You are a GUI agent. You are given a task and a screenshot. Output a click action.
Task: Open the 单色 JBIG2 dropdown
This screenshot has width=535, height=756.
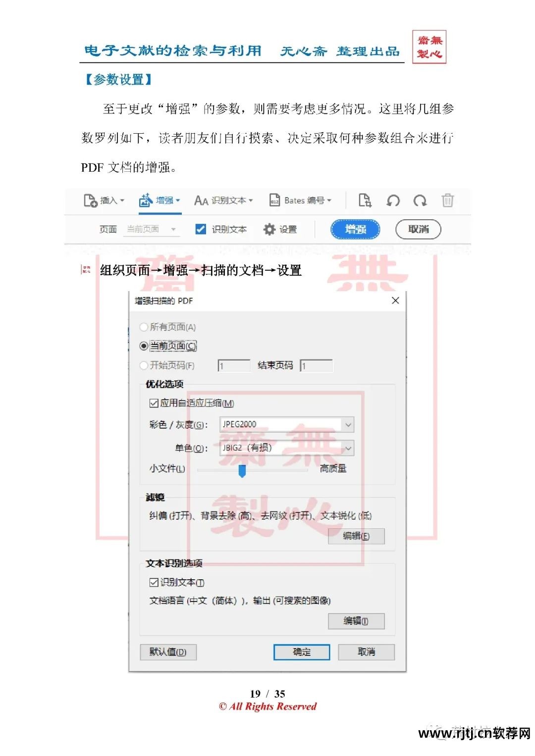[x=349, y=449]
